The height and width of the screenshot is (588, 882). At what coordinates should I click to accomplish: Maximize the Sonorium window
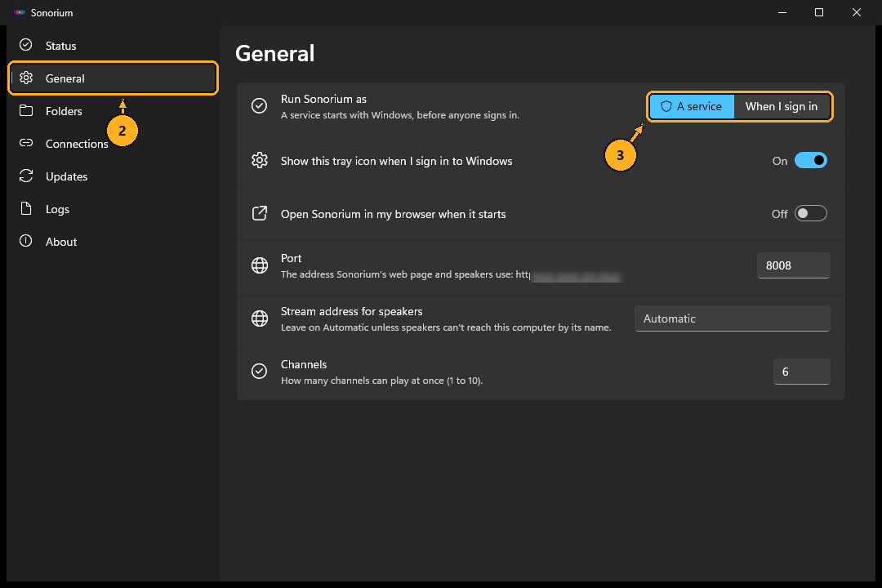(819, 12)
